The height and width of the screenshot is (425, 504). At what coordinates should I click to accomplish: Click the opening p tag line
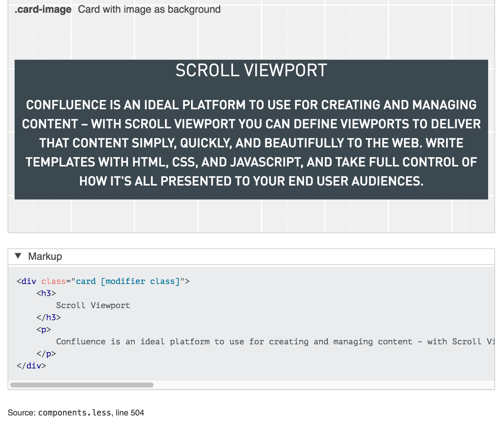point(44,330)
